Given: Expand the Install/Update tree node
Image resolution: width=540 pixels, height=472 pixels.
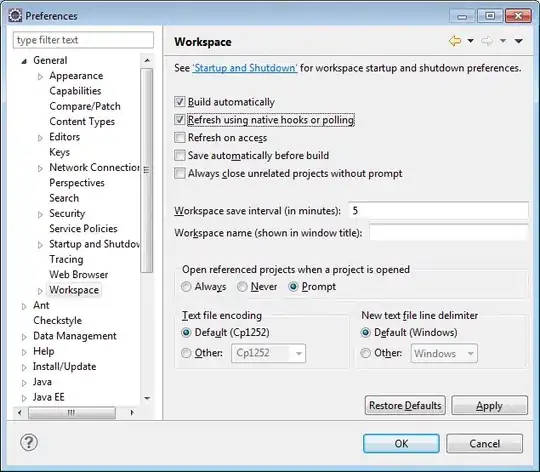Looking at the screenshot, I should 24,367.
